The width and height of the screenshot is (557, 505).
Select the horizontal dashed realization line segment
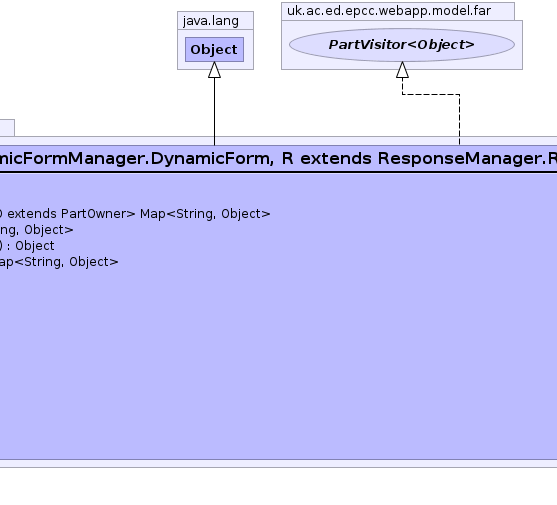coord(431,94)
